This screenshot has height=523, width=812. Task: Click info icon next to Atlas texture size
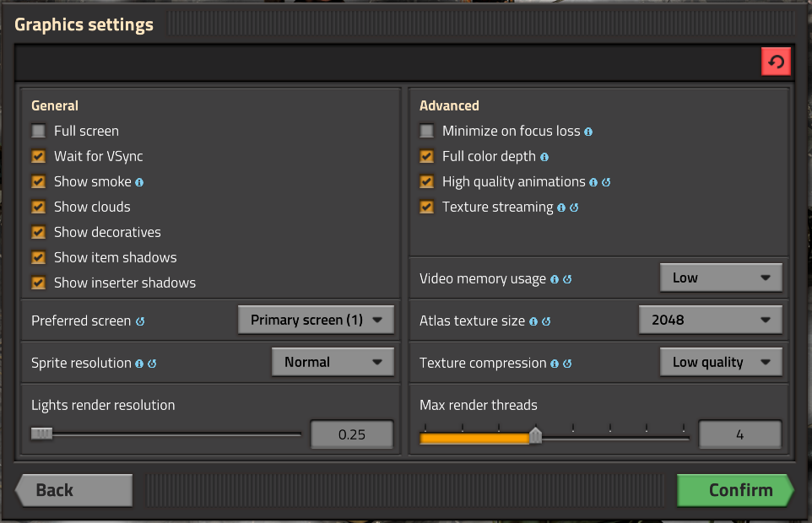(x=533, y=321)
